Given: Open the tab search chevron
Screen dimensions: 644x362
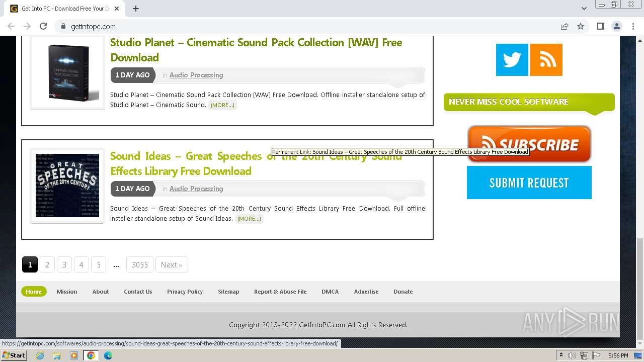Looking at the screenshot, I should click(584, 9).
